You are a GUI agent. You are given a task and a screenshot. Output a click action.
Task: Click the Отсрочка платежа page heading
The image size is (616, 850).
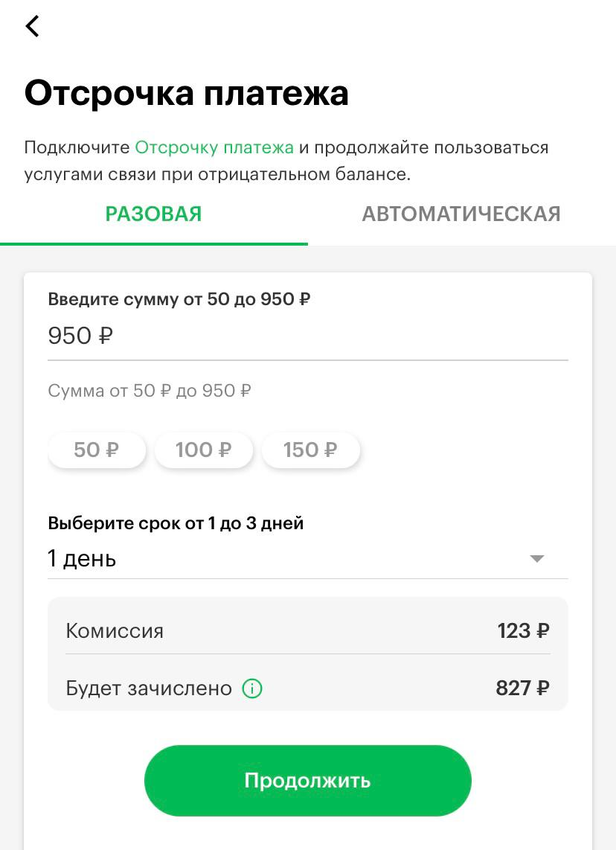coord(187,94)
